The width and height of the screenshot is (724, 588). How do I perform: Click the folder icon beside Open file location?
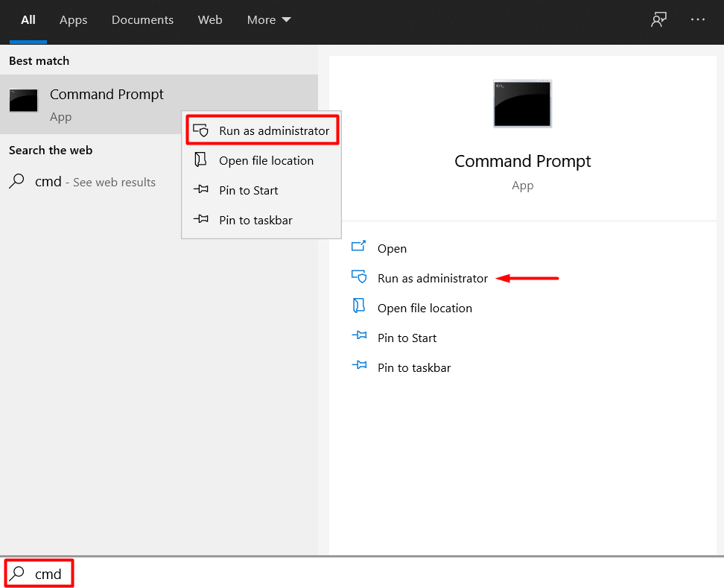(360, 307)
